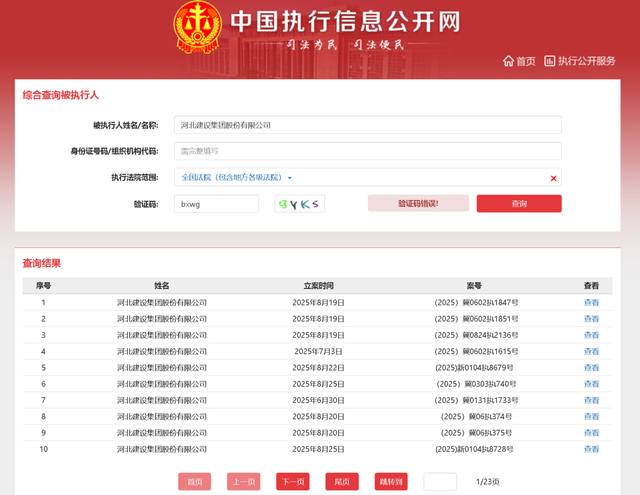View details for row 3 case 冀0824执2136号
Screen dimensions: 640x495
coord(591,335)
